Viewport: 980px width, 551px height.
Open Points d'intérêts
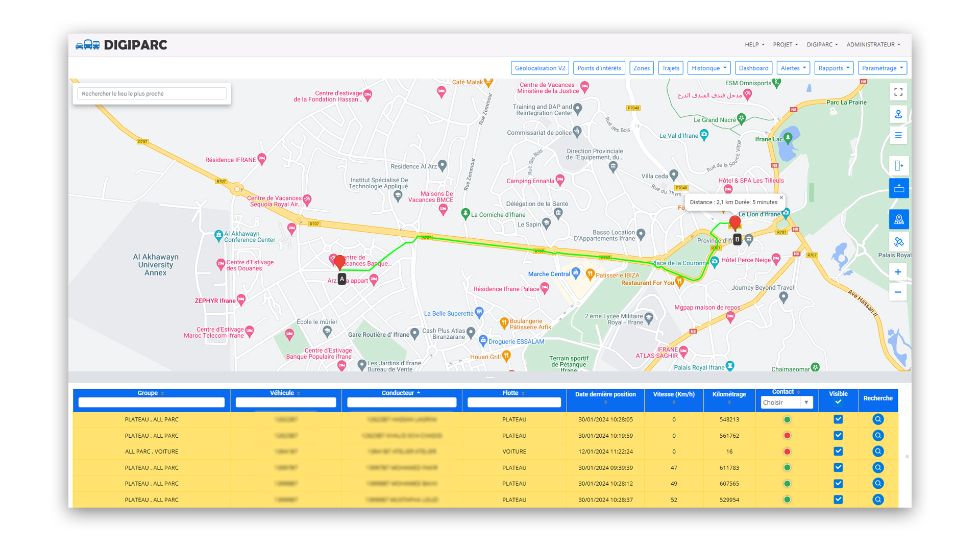[x=599, y=68]
